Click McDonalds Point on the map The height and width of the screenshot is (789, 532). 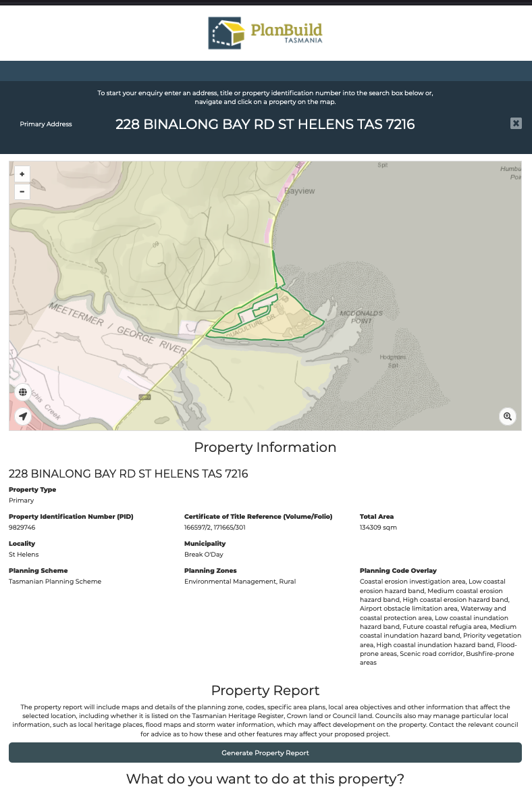point(361,317)
